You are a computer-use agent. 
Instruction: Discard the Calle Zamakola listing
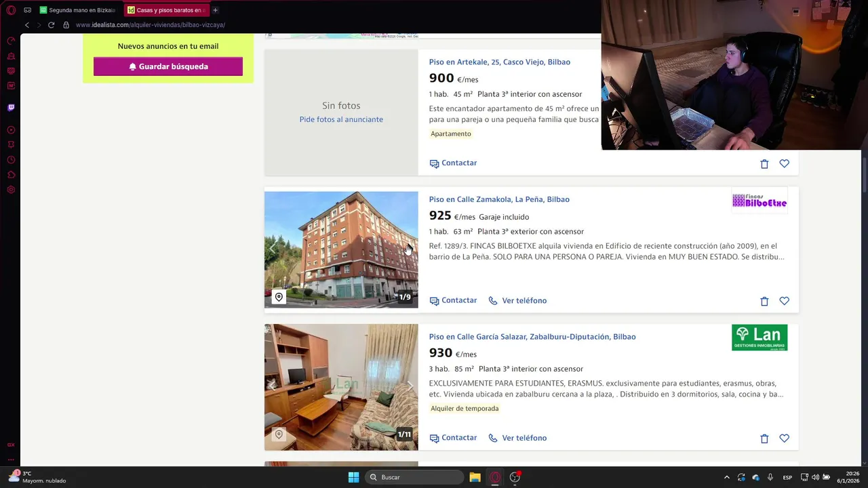[764, 301]
